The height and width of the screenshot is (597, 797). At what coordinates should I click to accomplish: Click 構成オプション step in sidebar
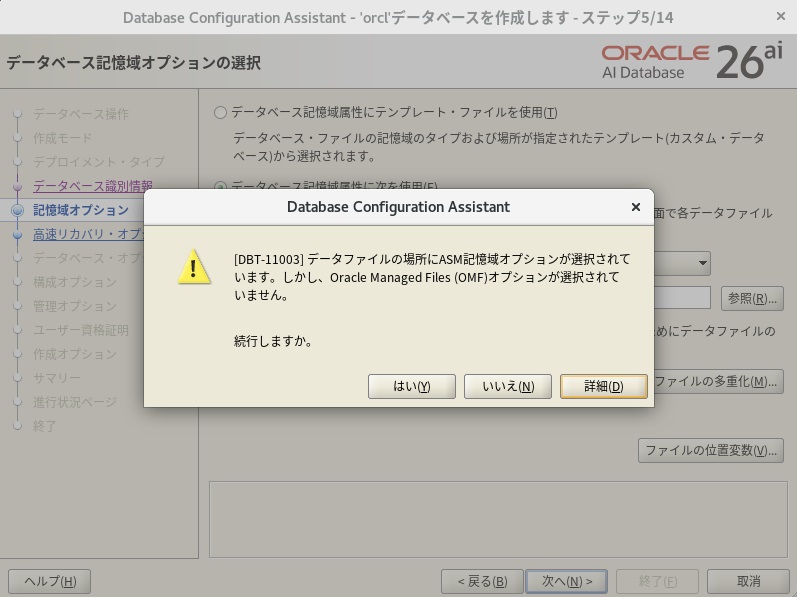(75, 282)
